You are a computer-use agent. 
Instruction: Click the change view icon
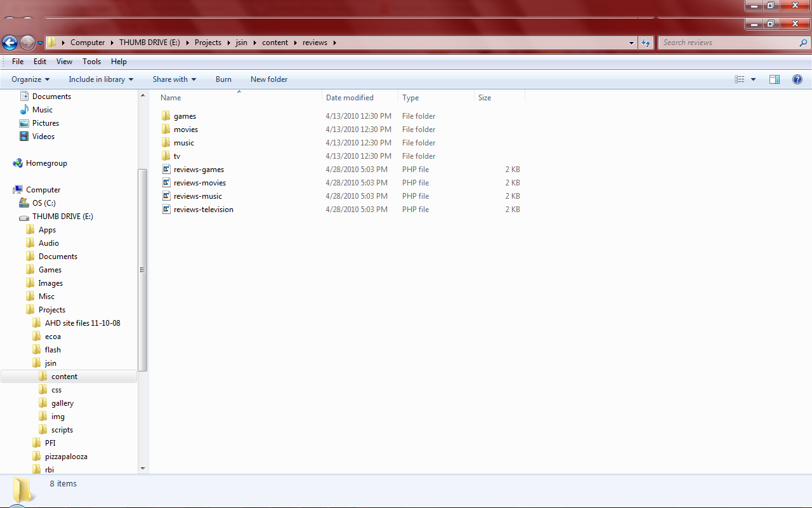[x=739, y=79]
